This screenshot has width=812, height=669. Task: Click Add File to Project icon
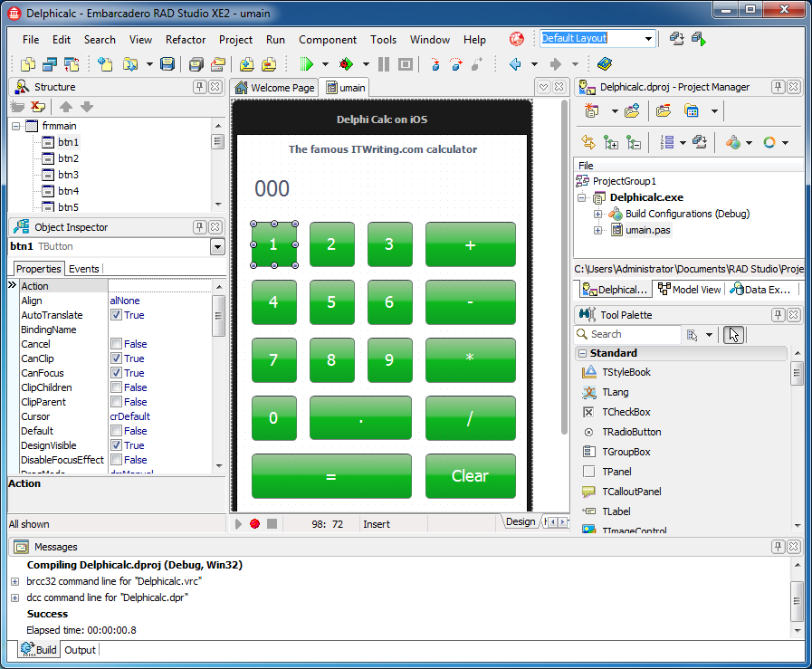[x=247, y=64]
